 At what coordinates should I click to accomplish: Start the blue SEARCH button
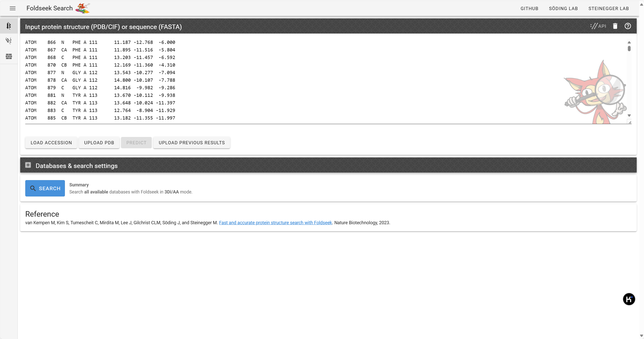pyautogui.click(x=45, y=188)
